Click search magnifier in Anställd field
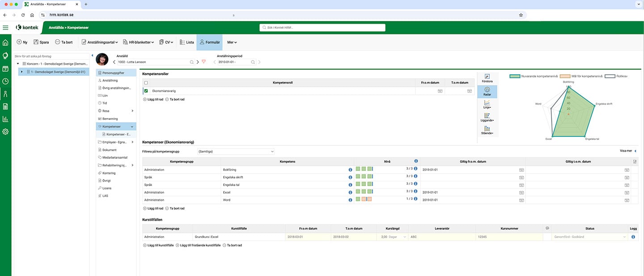 [192, 62]
